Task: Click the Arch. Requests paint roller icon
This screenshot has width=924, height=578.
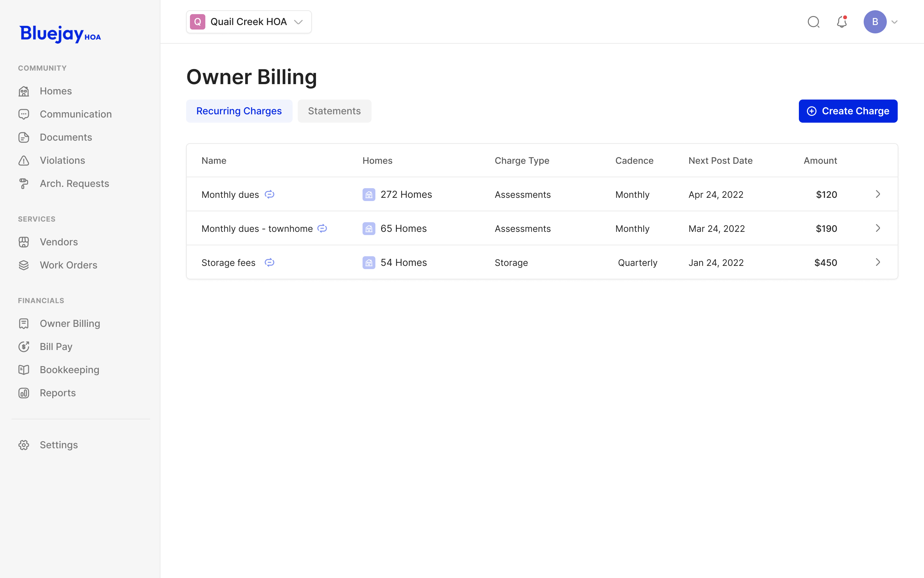Action: (24, 183)
